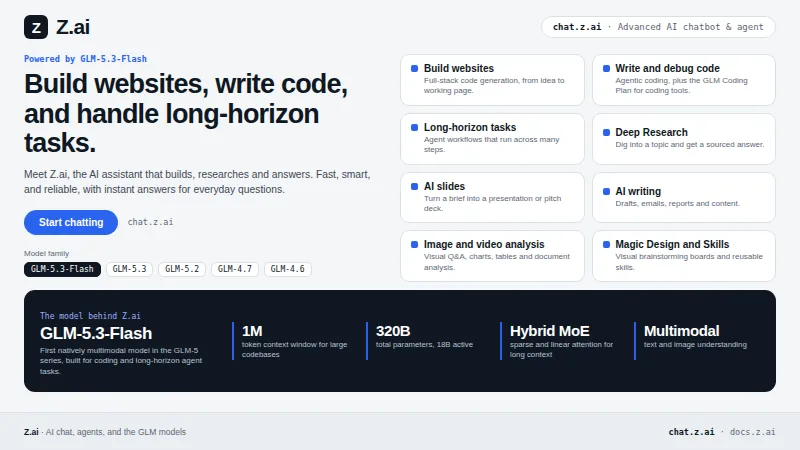Image resolution: width=800 pixels, height=450 pixels.
Task: Click the 'Powered by GLM-5.3-Flash' label
Action: 85,59
